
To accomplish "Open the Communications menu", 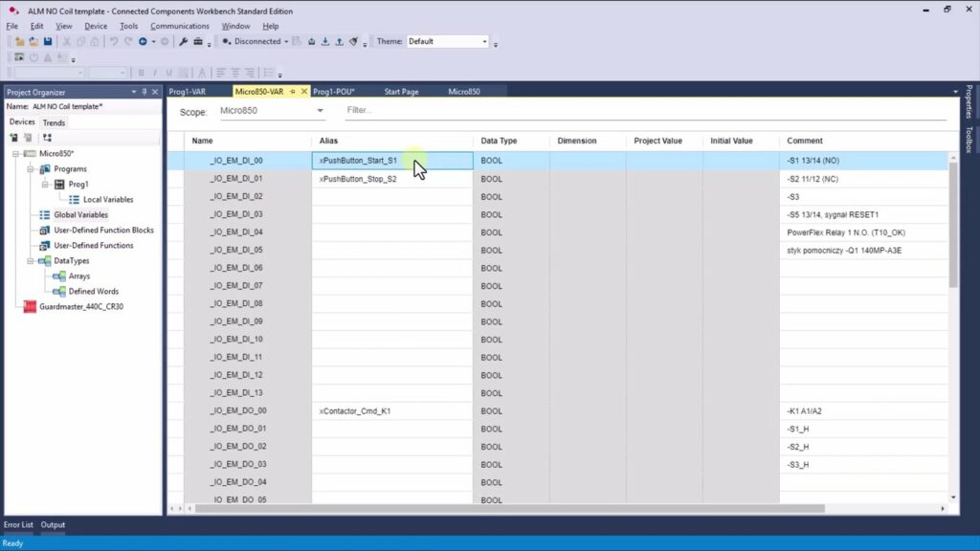I will 179,26.
